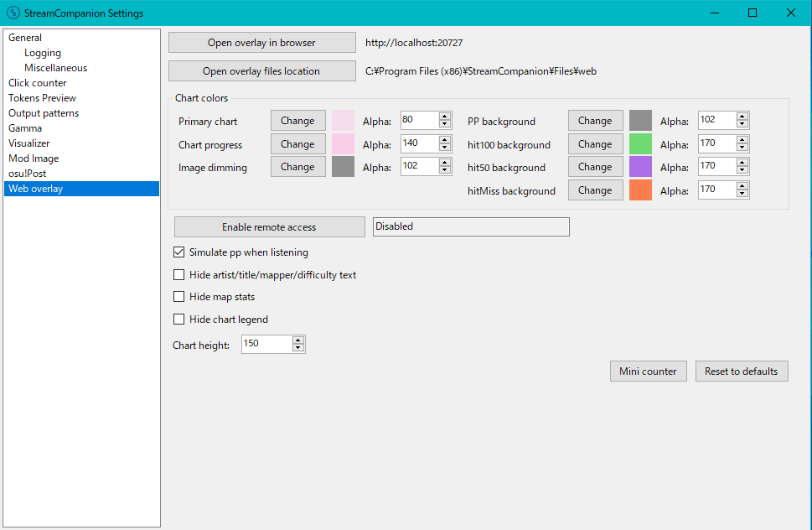Toggle Simulate pp when listening checkbox
Image resolution: width=812 pixels, height=530 pixels.
coord(178,252)
